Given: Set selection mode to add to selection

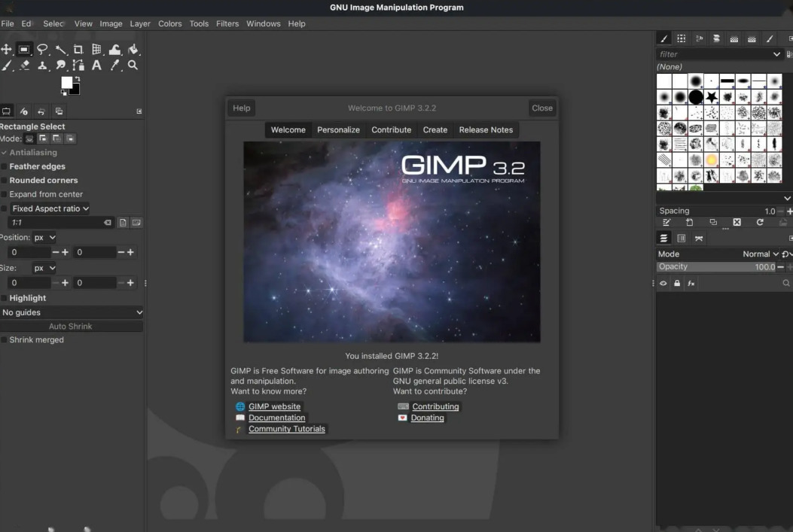Looking at the screenshot, I should (x=43, y=138).
